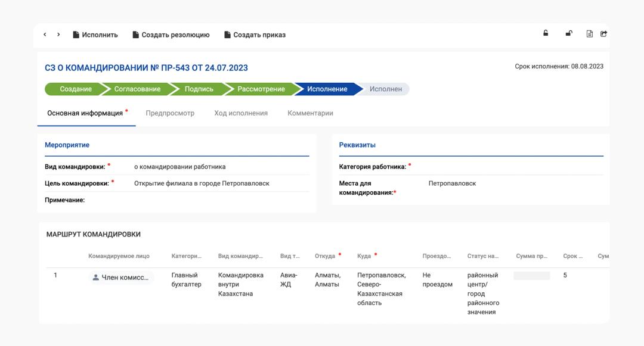Open the Ход исполнения tab
The image size is (644, 346).
[241, 113]
